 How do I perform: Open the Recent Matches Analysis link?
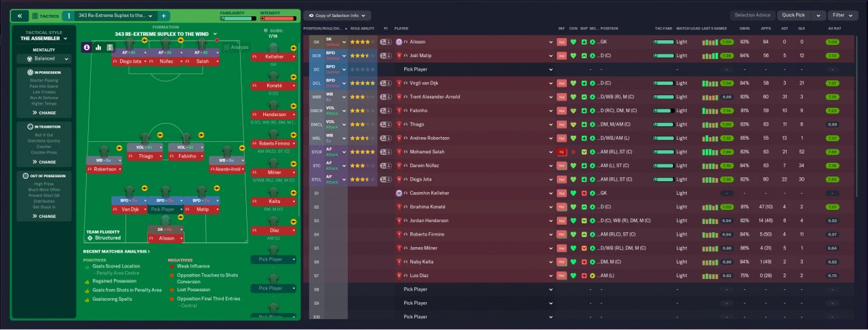(116, 251)
